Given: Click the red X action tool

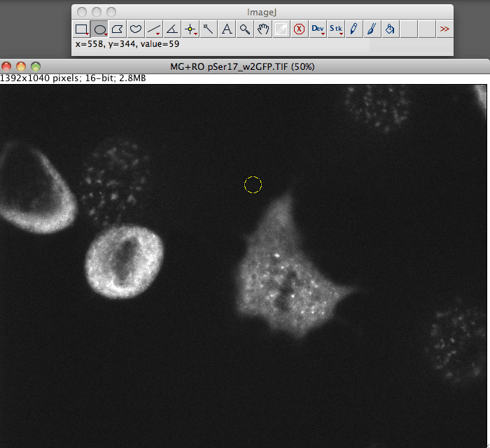Looking at the screenshot, I should click(299, 29).
